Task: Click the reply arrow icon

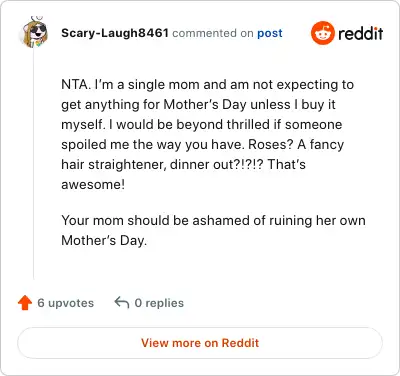Action: point(122,303)
